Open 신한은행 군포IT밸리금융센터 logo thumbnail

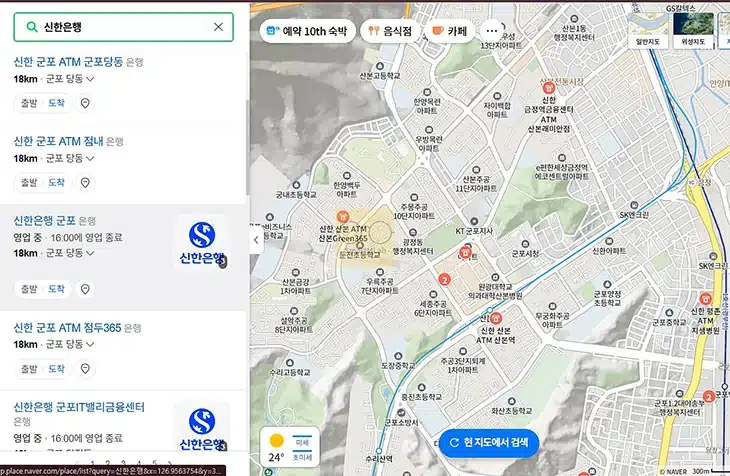[x=201, y=427]
